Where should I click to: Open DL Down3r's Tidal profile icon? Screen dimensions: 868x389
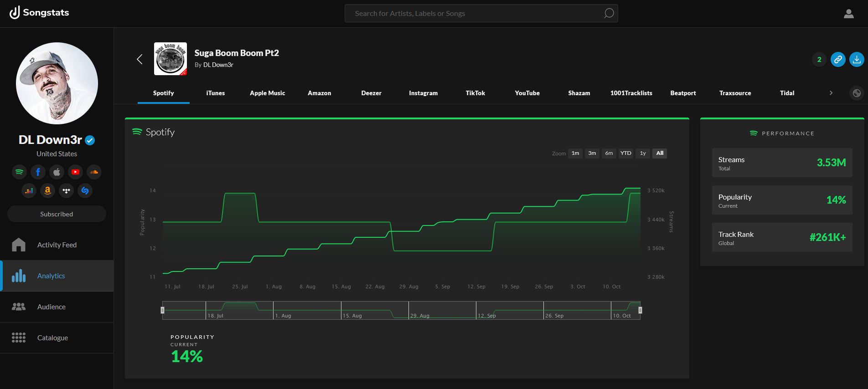click(66, 191)
